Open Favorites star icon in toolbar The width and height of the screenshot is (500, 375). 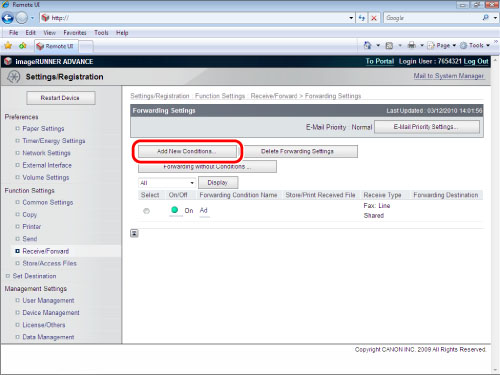click(8, 46)
